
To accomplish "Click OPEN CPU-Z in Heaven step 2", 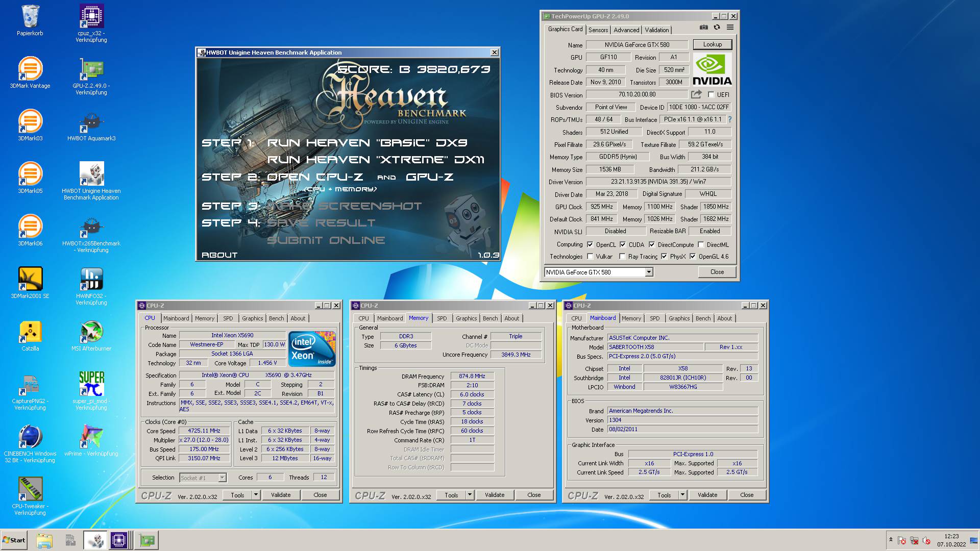I will (x=315, y=177).
